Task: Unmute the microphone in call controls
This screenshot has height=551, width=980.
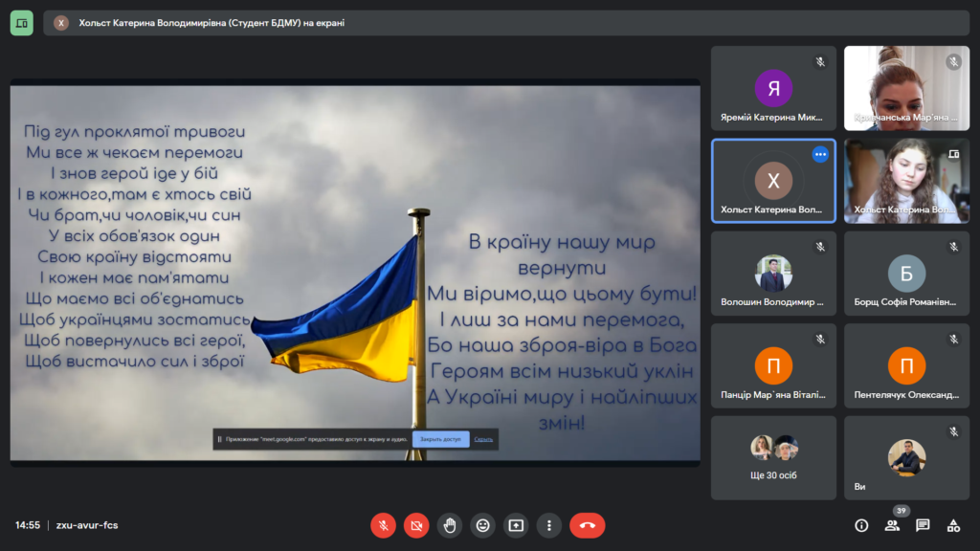Action: tap(383, 525)
